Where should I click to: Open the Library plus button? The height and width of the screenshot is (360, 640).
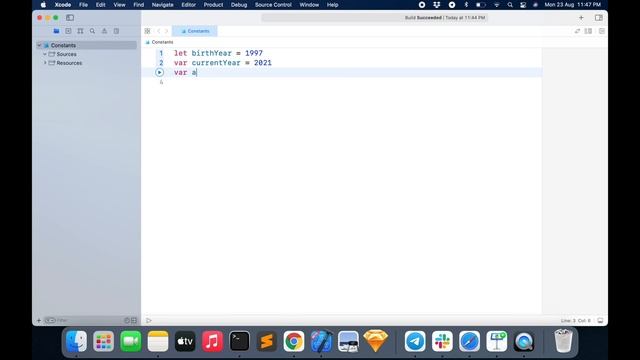tap(581, 18)
